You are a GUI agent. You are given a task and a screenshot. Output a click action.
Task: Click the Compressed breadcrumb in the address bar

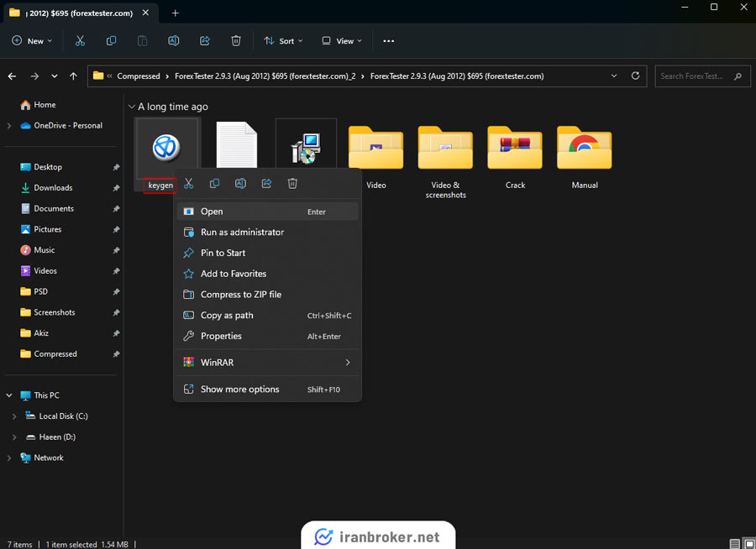coord(139,76)
